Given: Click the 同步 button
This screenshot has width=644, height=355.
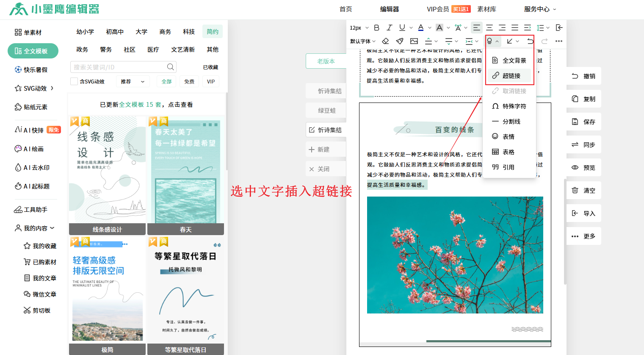Looking at the screenshot, I should tap(584, 144).
